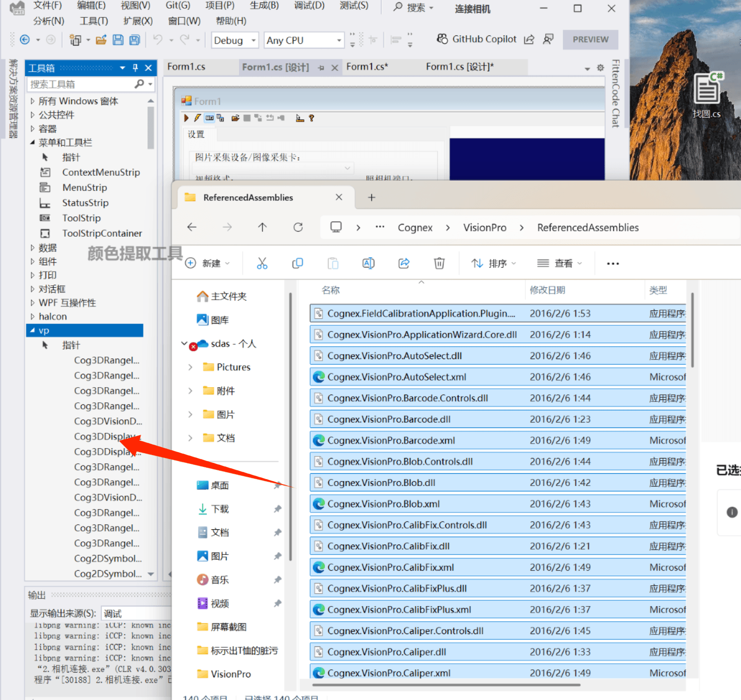Click the Undo arrow in Visual Studio toolbar
This screenshot has width=741, height=700.
(x=157, y=39)
